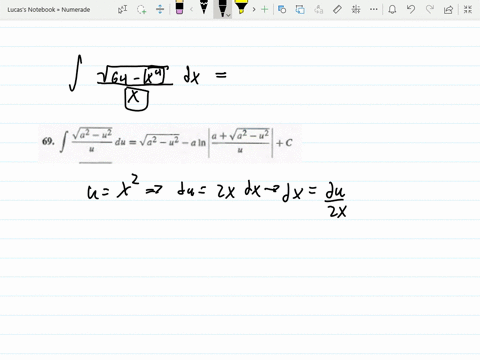Click the Ink to Shape button

click(300, 9)
